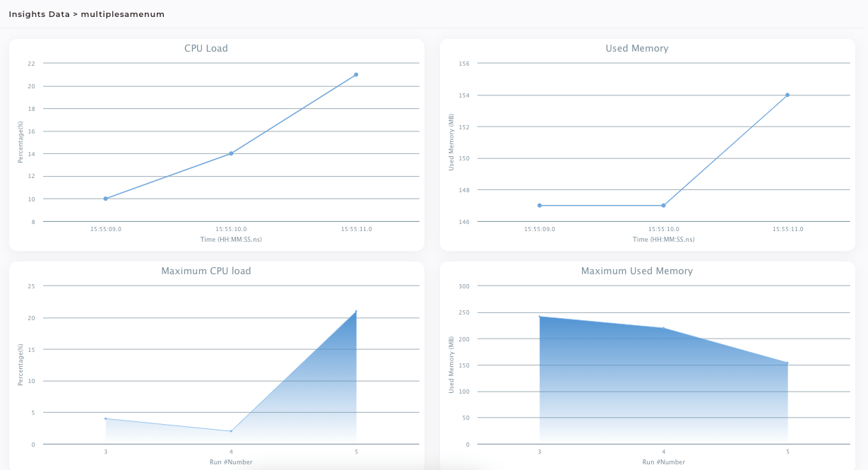Click the 154 MB Used Memory data point
Screen dimensions: 868x470
[787, 95]
